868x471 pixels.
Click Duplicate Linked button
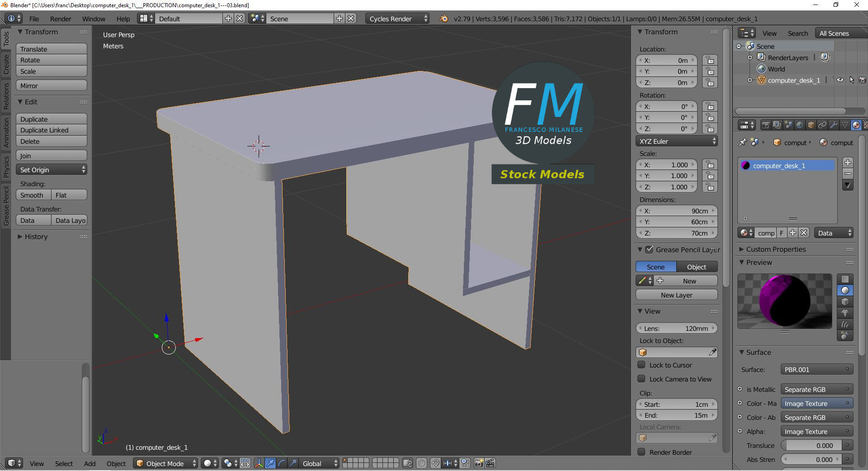[52, 130]
